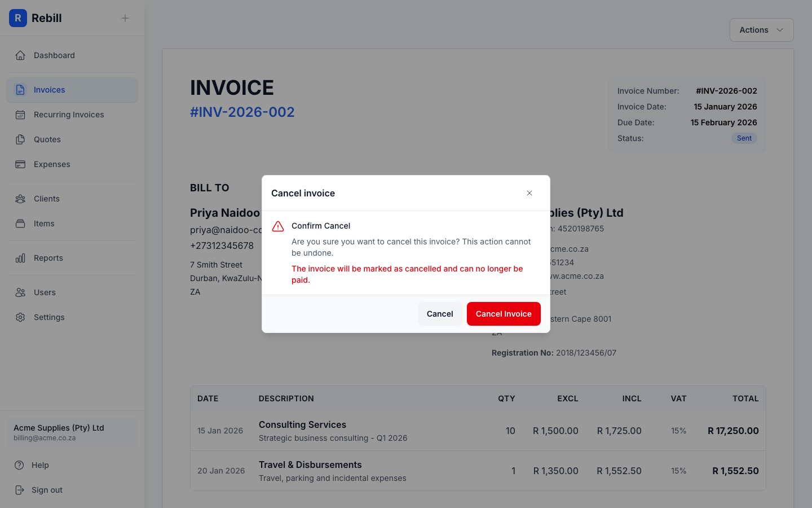Select the Expenses card icon

[x=20, y=164]
